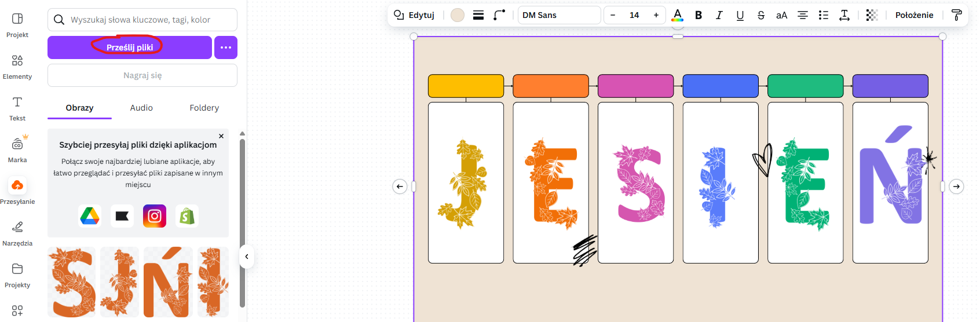Viewport: 980px width, 322px height.
Task: Switch to the Foldery tab
Action: pos(204,108)
